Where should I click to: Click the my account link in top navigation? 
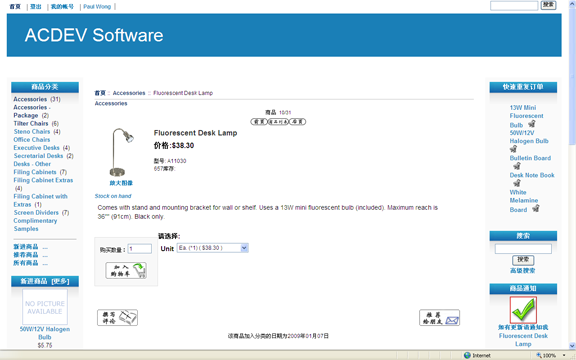tap(62, 7)
